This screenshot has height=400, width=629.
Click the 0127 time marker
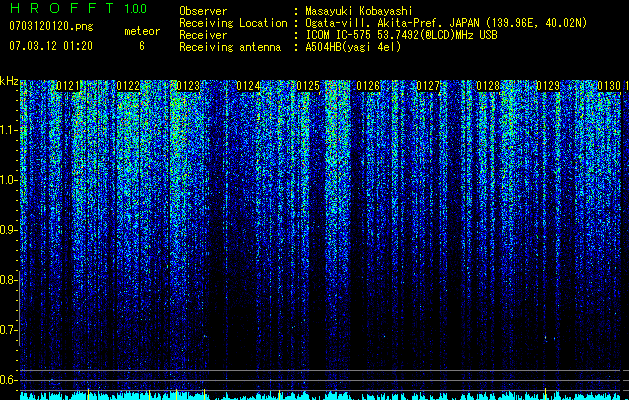pos(428,86)
